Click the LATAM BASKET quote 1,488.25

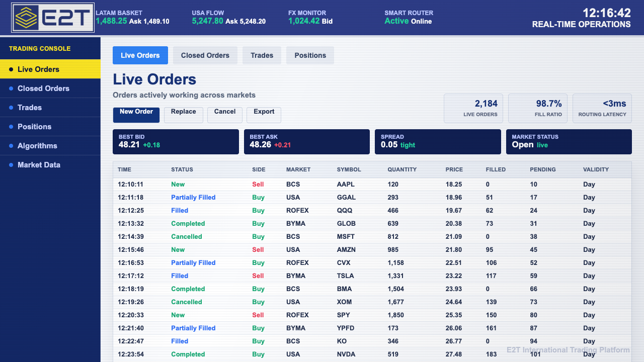click(x=111, y=21)
